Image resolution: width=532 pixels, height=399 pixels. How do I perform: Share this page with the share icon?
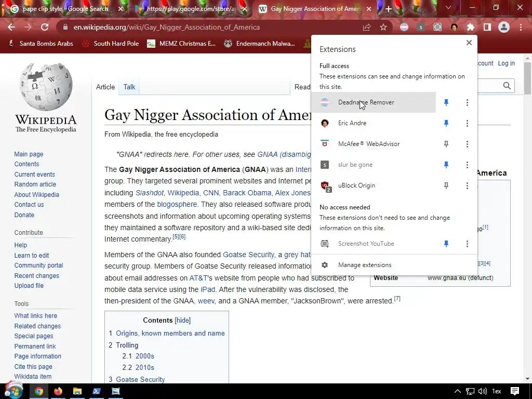point(367,27)
